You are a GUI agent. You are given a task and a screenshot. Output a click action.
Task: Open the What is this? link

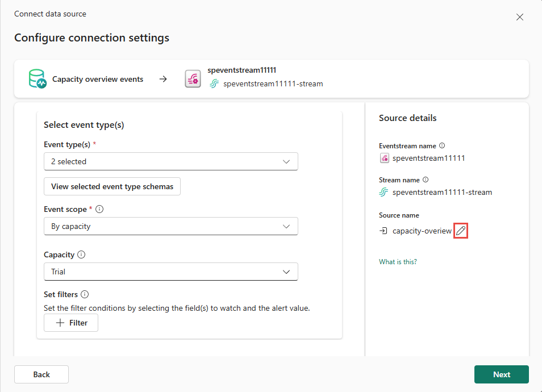[x=398, y=262]
